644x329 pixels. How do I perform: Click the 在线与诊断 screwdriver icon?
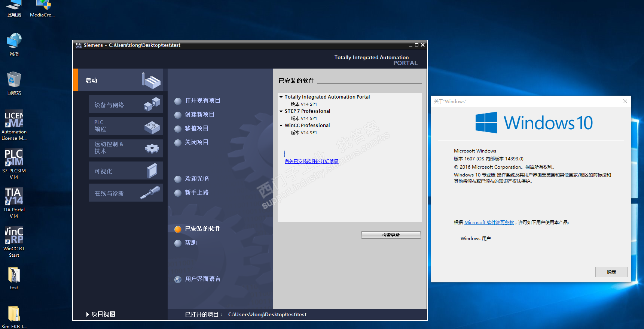point(150,193)
